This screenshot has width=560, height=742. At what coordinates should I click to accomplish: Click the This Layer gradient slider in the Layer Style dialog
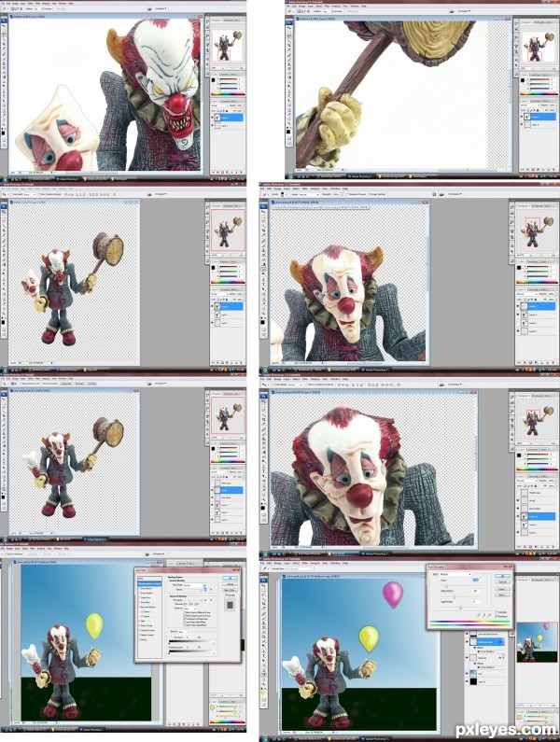click(191, 641)
